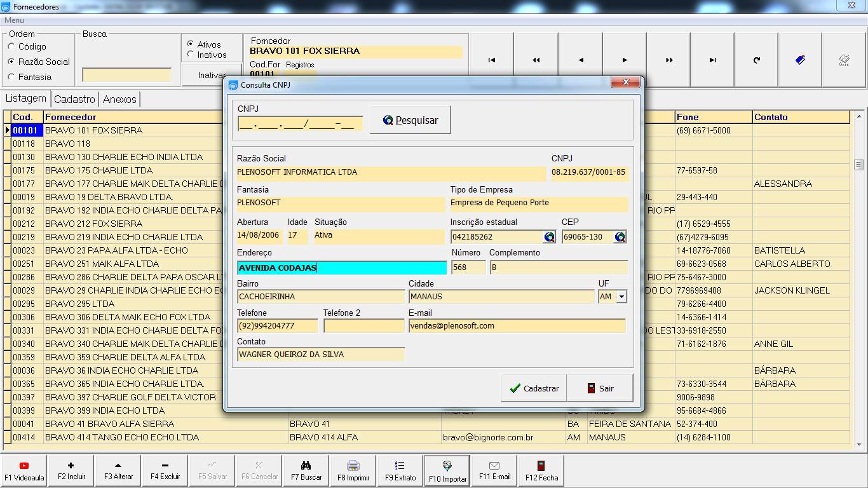Click the Inativar button
The image size is (868, 488).
[x=212, y=75]
